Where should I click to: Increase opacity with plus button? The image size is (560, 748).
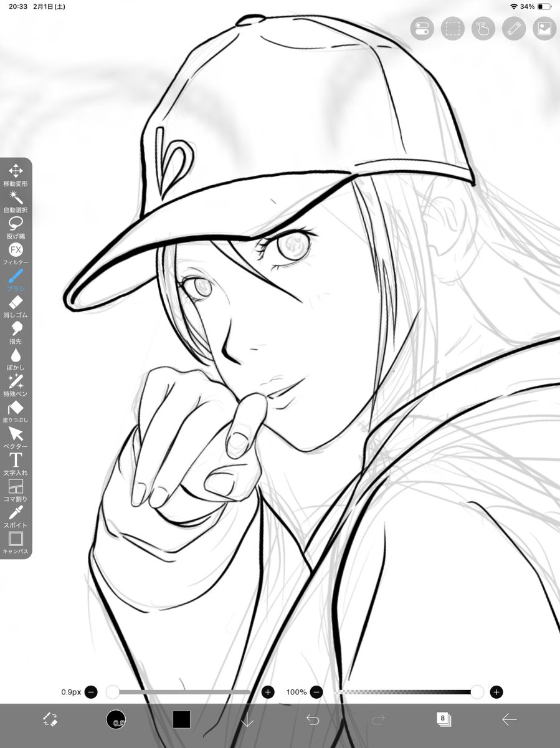coord(496,692)
